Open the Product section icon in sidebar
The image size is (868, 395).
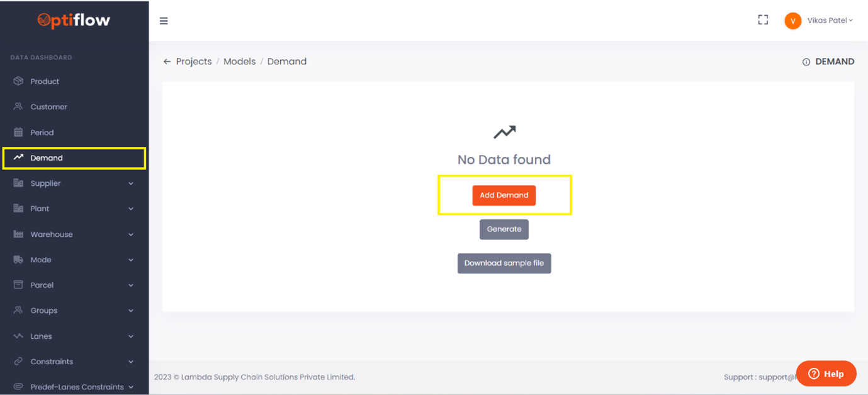point(18,81)
